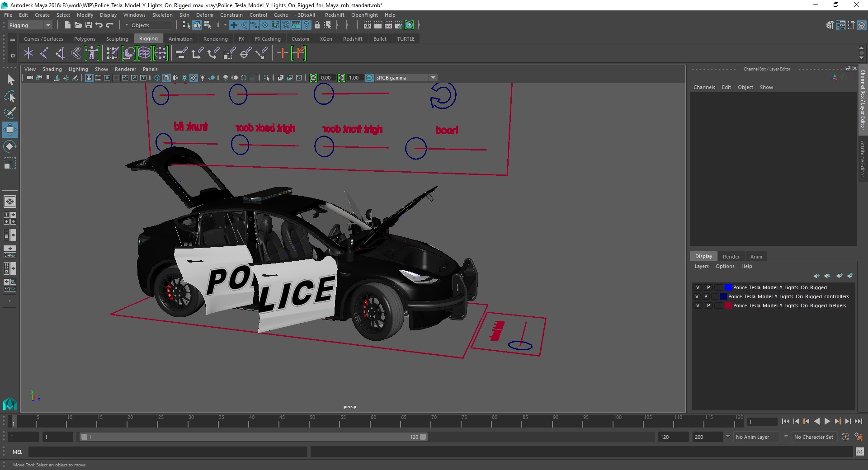Viewport: 868px width, 470px height.
Task: Open animation preferences icon
Action: coord(859,437)
